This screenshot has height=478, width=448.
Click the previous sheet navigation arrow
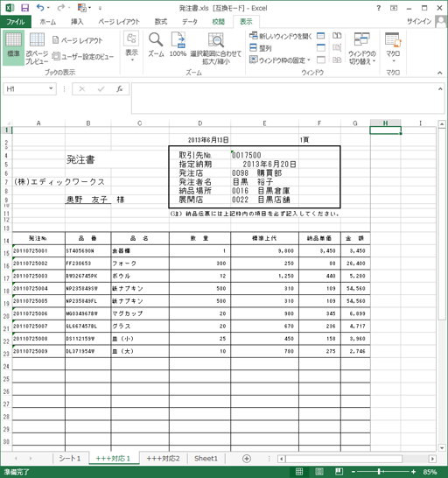coord(16,459)
